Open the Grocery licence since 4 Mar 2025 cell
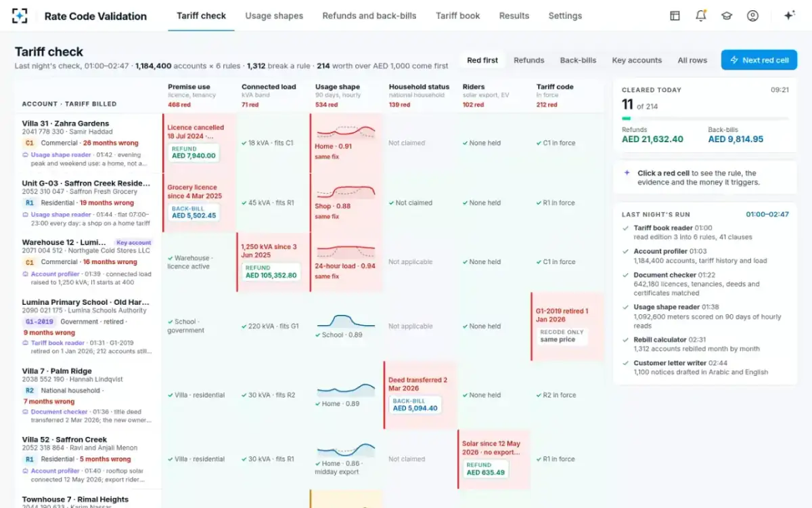The image size is (812, 508). click(x=199, y=203)
